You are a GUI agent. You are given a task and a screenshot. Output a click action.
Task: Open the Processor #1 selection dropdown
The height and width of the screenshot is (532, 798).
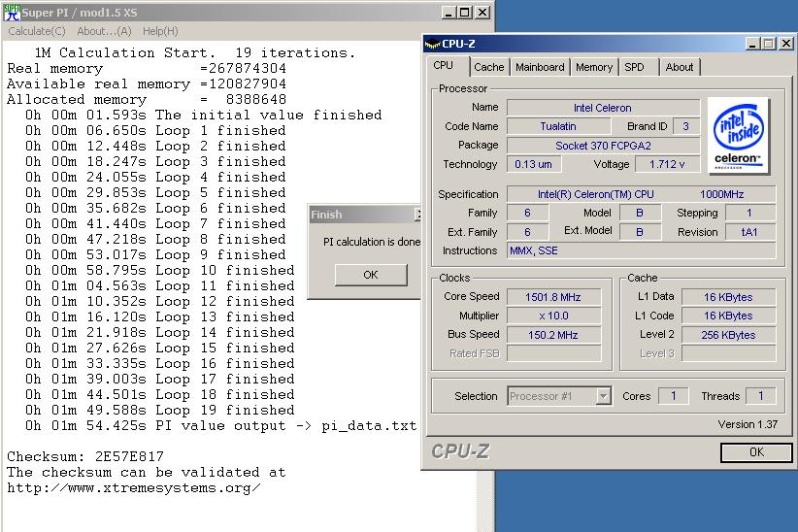[559, 396]
